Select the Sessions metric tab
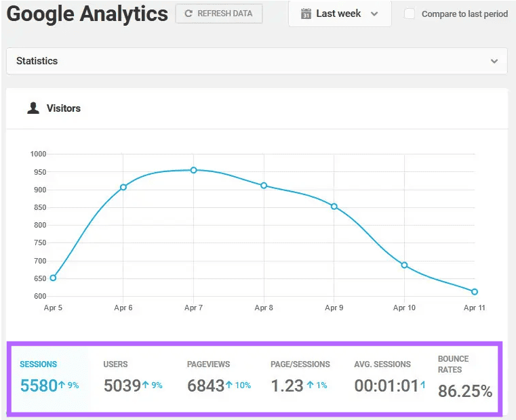The image size is (516, 420). coord(49,378)
